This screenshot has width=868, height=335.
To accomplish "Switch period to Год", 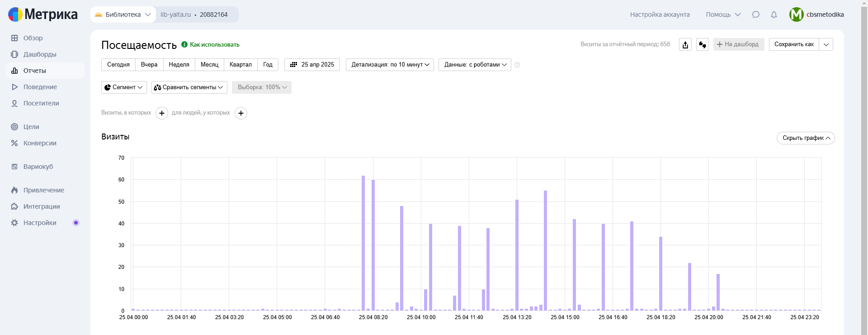I will pos(268,65).
